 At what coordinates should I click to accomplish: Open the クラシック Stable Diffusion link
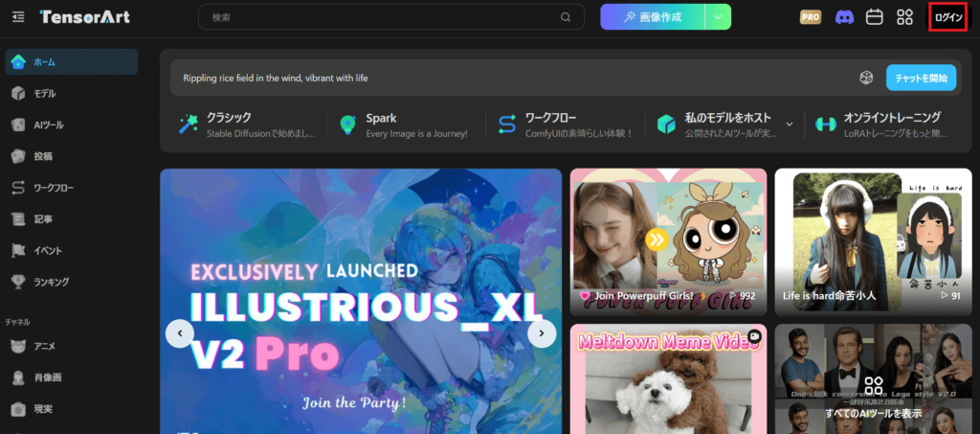(247, 125)
